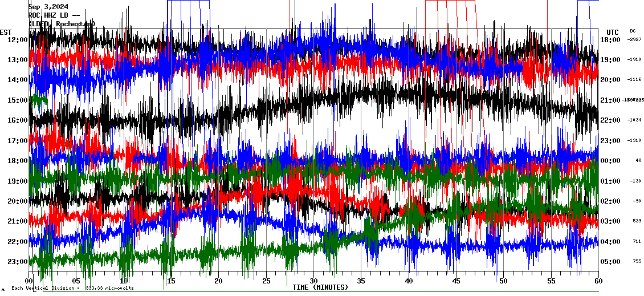Click the -2927 DC offset value
644x296 pixels.
634,39
